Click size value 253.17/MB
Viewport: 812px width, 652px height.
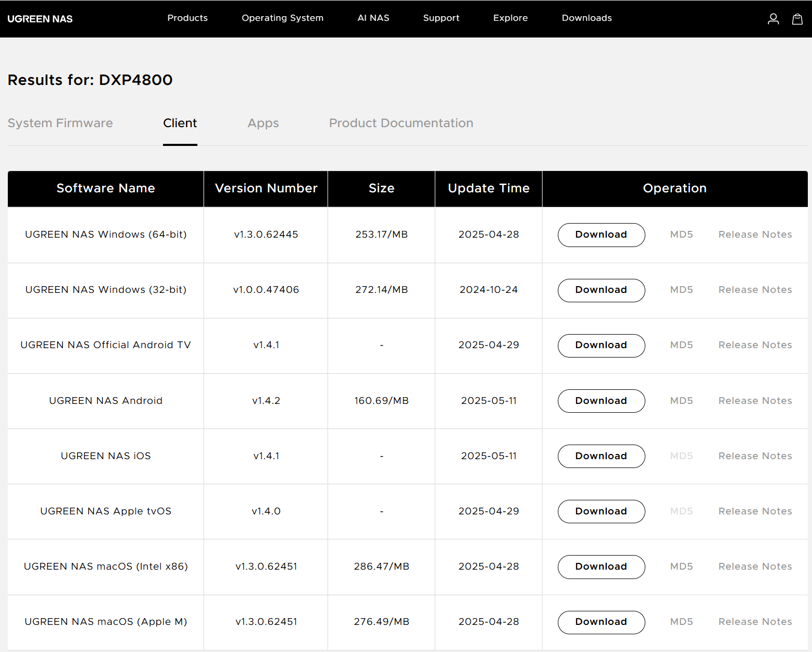point(382,235)
